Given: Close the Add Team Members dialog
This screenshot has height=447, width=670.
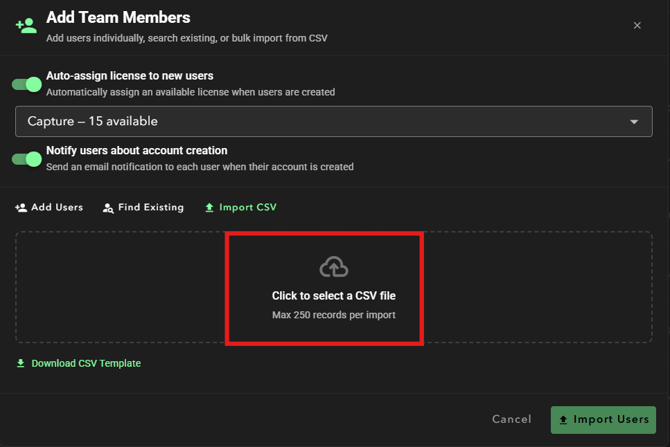Looking at the screenshot, I should pos(637,25).
